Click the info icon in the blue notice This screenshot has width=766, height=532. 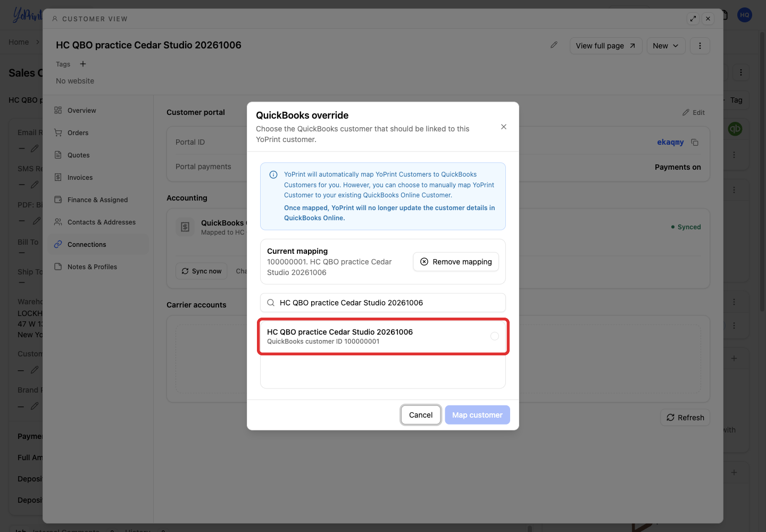point(273,174)
